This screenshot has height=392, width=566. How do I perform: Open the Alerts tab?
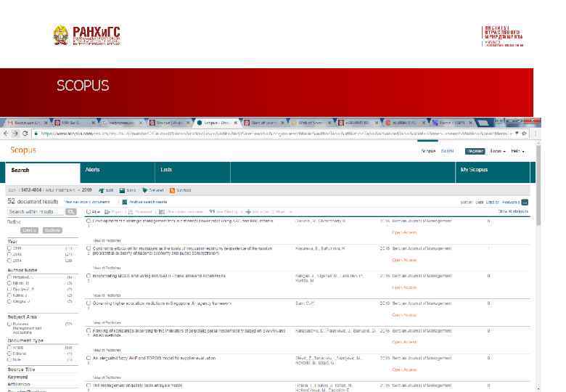[x=118, y=173]
